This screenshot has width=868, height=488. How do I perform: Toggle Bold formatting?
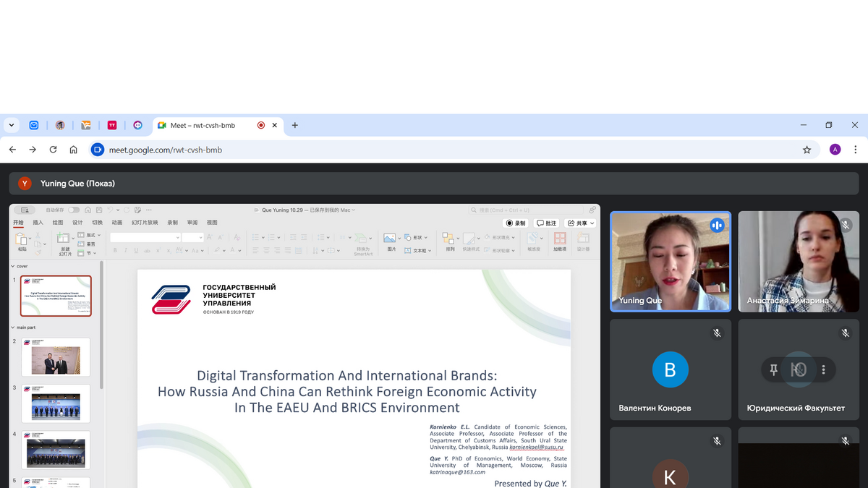pyautogui.click(x=115, y=251)
